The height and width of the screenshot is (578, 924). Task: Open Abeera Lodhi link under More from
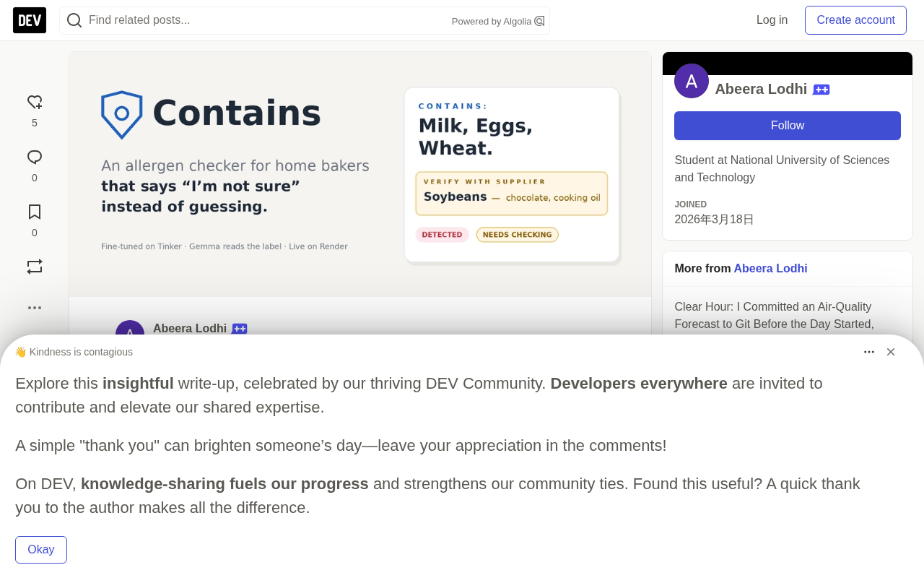point(770,269)
